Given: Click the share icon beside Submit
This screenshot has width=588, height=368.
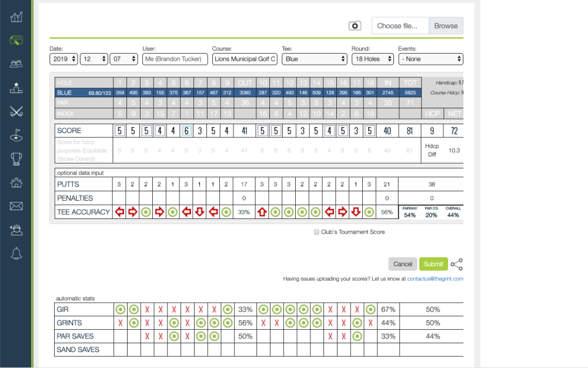Looking at the screenshot, I should click(x=457, y=264).
